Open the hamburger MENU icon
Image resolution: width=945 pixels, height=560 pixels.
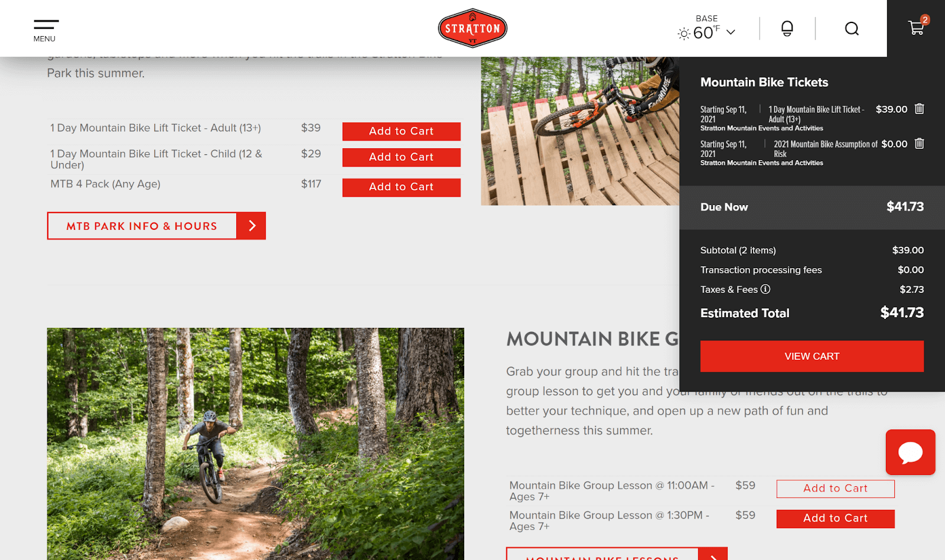point(45,31)
